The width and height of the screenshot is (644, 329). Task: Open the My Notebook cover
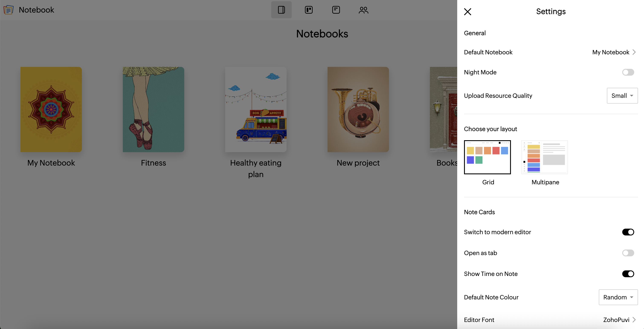pyautogui.click(x=51, y=109)
